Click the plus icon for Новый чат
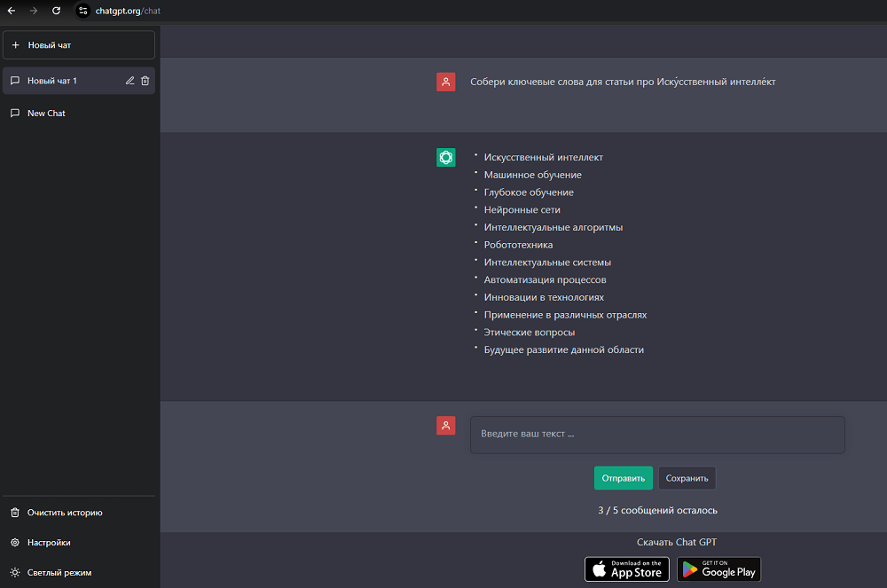 [x=16, y=44]
